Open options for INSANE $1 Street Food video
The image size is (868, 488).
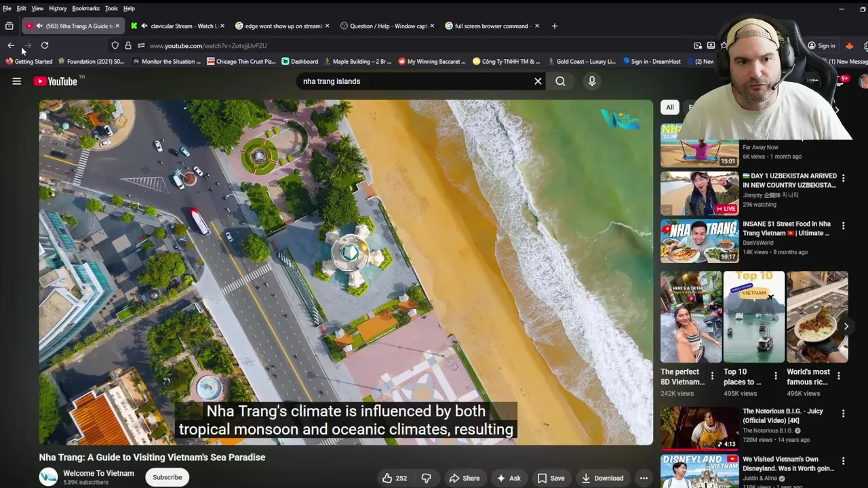843,226
